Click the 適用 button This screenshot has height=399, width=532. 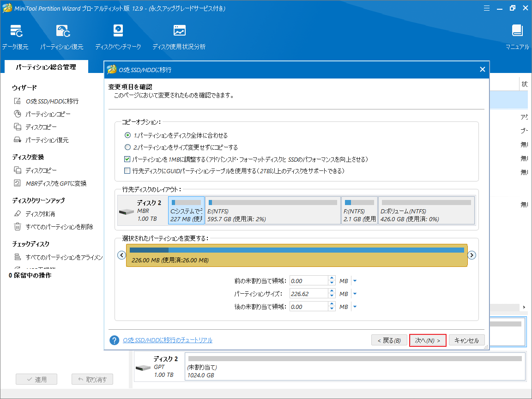coord(36,379)
